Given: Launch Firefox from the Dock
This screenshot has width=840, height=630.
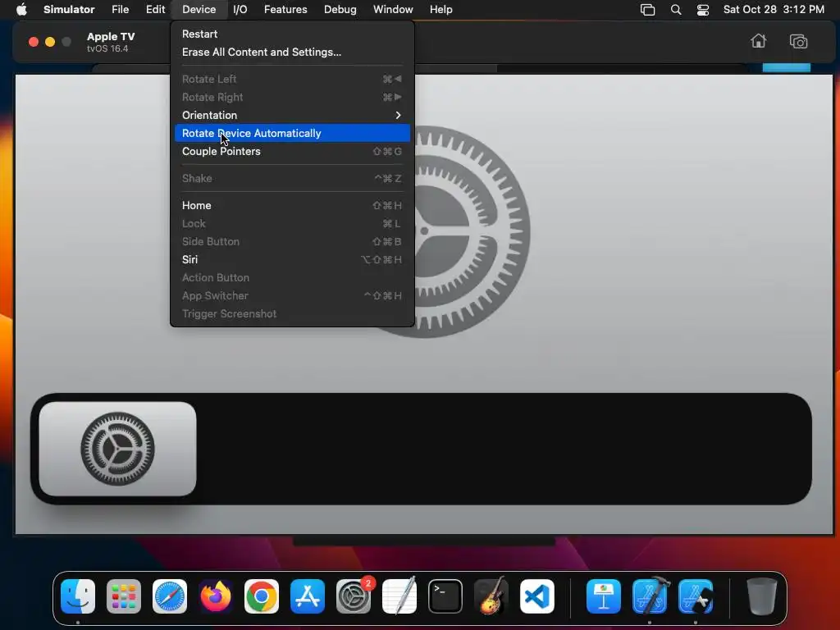Looking at the screenshot, I should pyautogui.click(x=216, y=596).
